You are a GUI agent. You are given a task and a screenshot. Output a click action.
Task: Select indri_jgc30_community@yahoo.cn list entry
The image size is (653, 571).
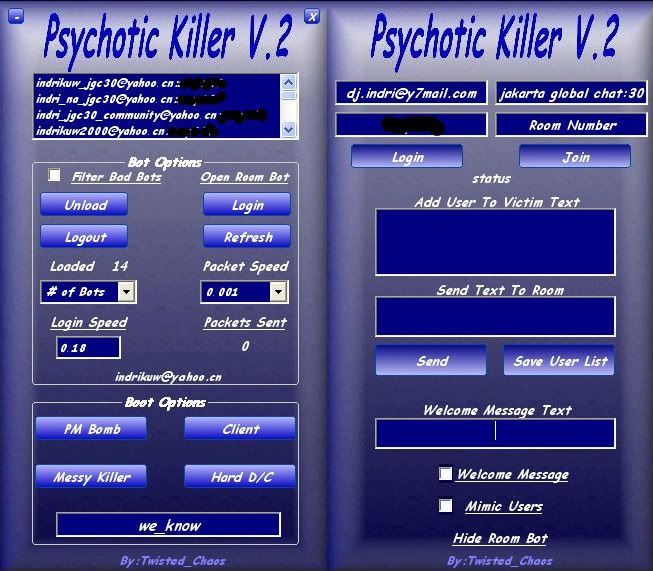(x=156, y=115)
